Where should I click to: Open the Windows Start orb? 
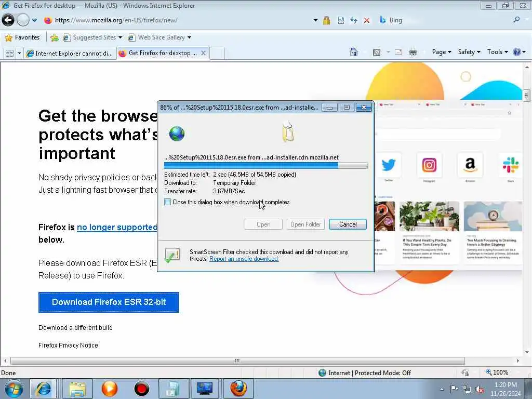[x=14, y=389]
